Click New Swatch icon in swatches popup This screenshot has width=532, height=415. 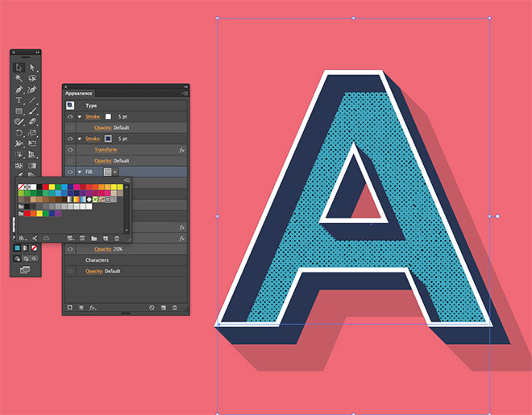pos(106,239)
